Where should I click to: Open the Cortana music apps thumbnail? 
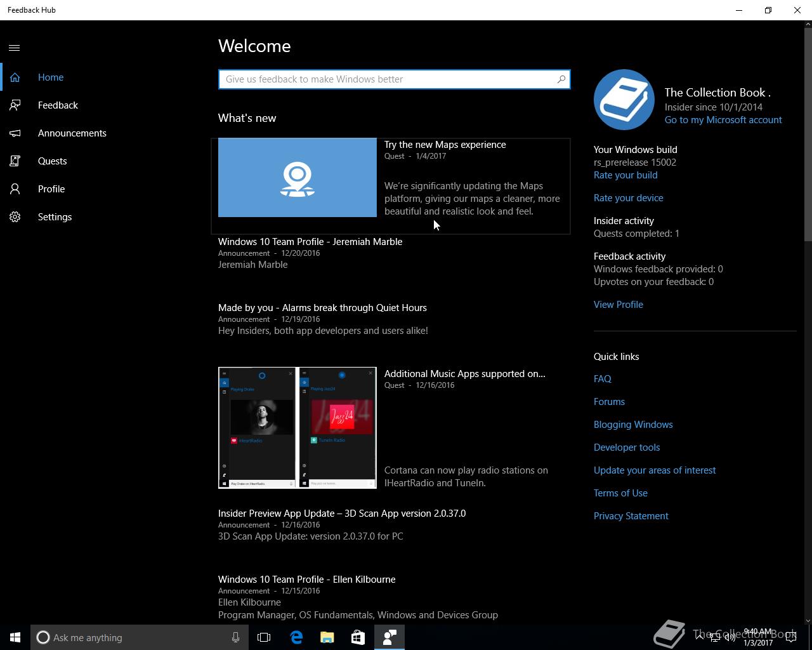[x=298, y=428]
